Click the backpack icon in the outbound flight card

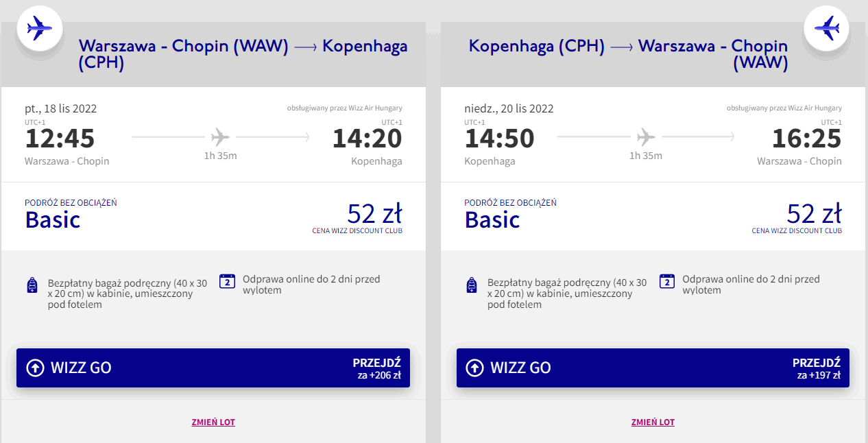click(x=32, y=285)
